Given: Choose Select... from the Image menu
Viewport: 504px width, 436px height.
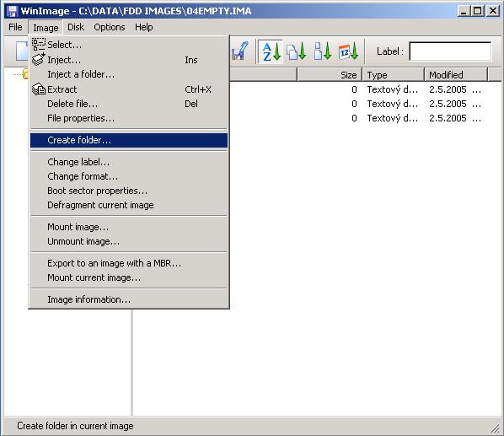Looking at the screenshot, I should click(129, 45).
